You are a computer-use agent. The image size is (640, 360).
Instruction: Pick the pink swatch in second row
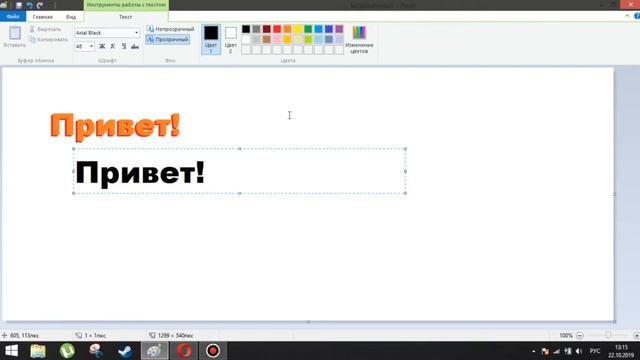(x=277, y=40)
